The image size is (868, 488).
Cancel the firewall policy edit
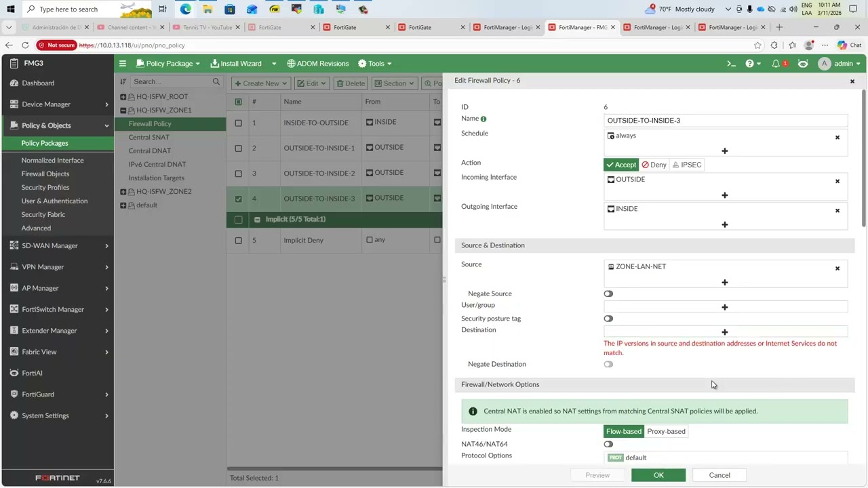pos(719,475)
